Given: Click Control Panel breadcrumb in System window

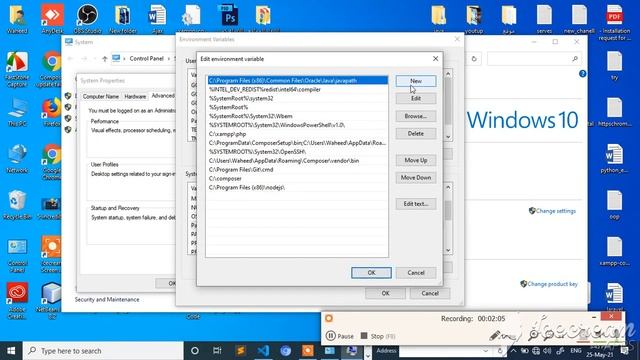Looking at the screenshot, I should [147, 59].
